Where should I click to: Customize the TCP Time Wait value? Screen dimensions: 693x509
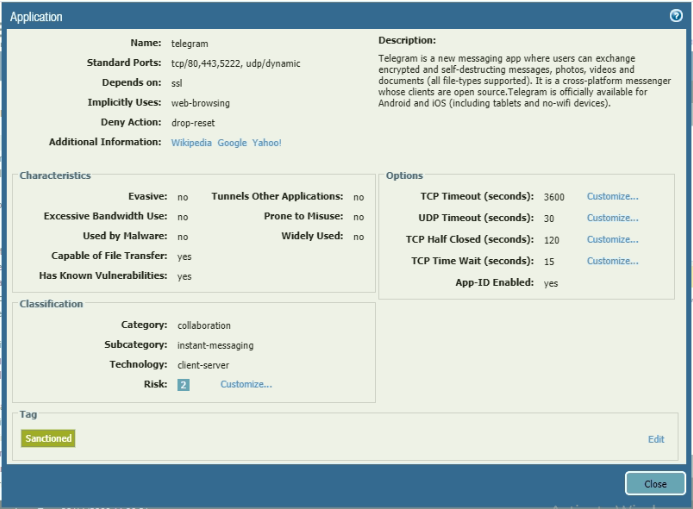point(613,261)
